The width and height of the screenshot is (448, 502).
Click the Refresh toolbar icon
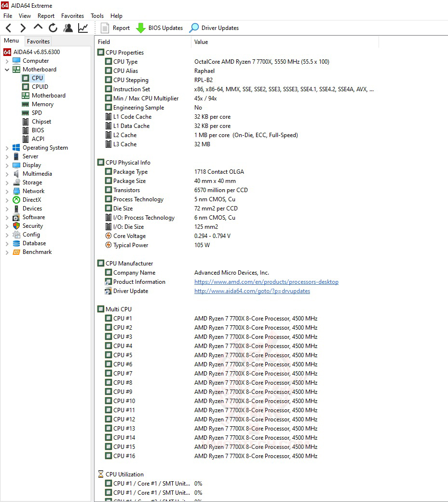(53, 28)
